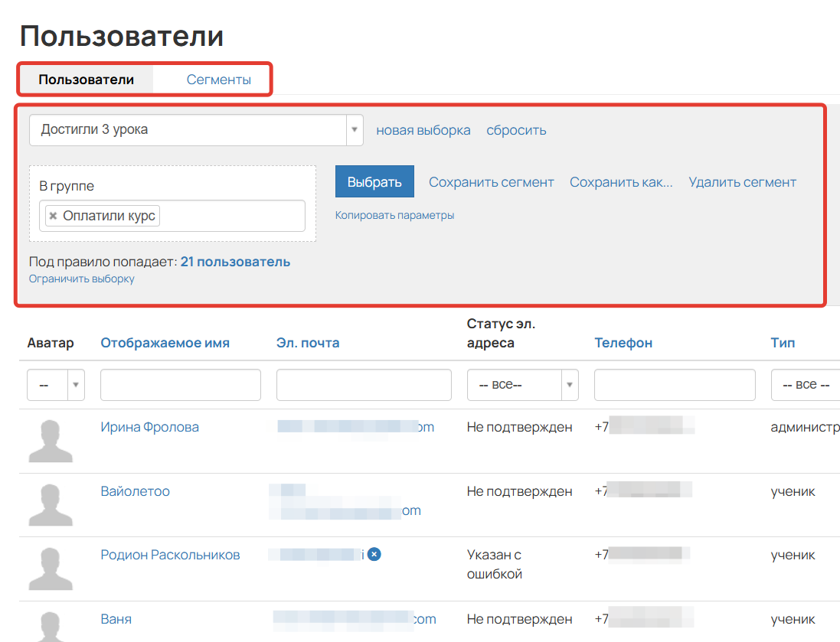
Task: Click the display name filter input field
Action: click(180, 384)
